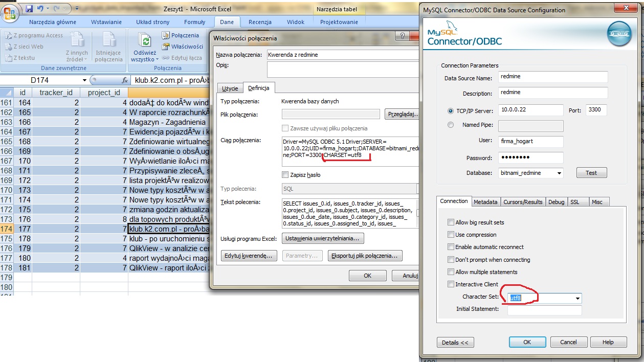Save the workbook using the floppy disk icon

[29, 9]
